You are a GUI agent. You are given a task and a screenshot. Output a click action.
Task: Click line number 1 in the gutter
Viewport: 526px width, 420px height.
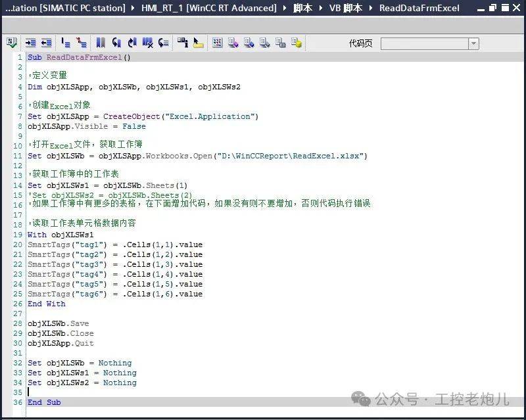point(20,57)
